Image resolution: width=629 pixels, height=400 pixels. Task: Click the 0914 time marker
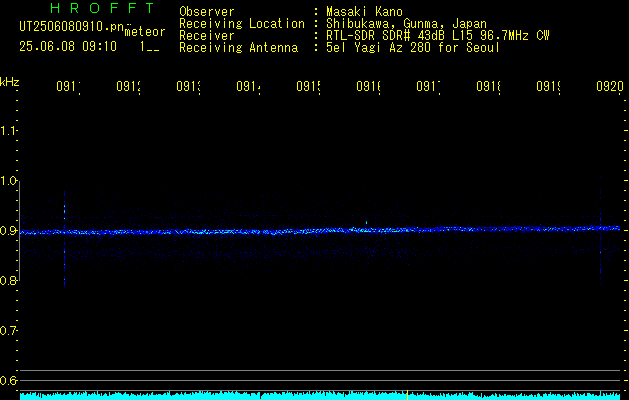coord(248,86)
